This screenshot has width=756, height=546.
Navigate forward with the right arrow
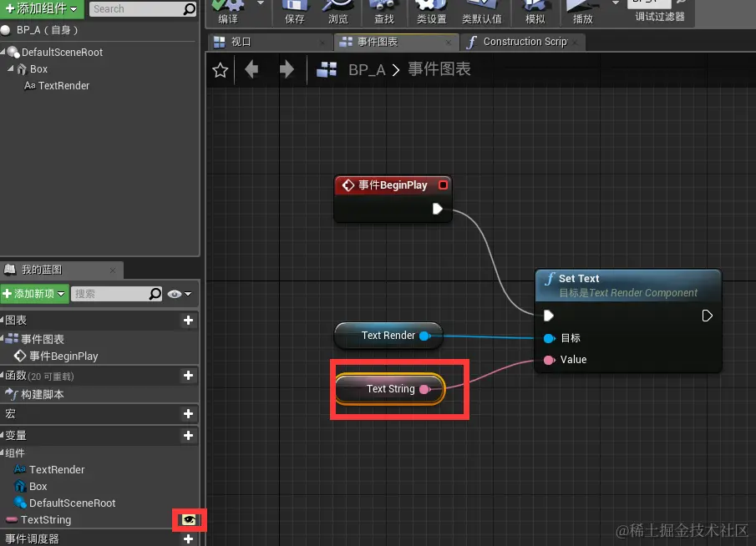pos(287,69)
